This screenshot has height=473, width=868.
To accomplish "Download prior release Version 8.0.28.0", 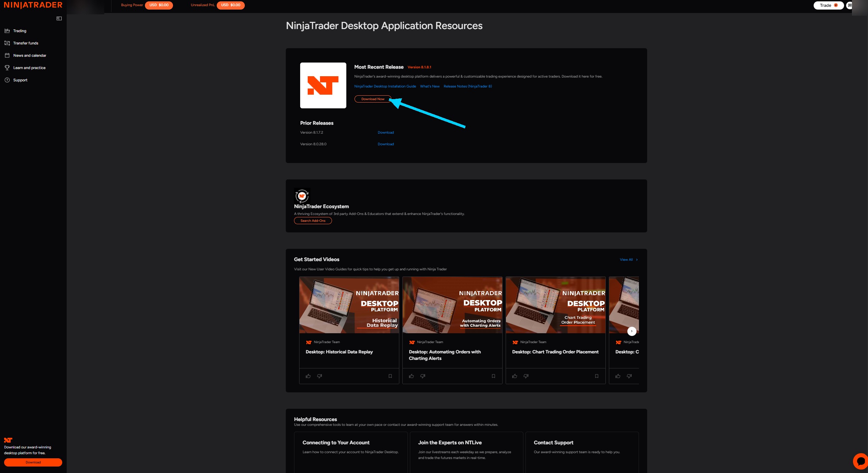I will (386, 144).
